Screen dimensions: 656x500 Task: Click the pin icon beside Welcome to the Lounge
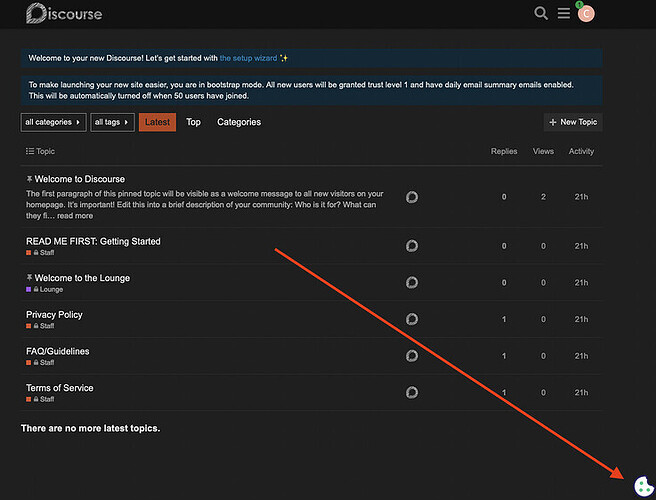(29, 278)
